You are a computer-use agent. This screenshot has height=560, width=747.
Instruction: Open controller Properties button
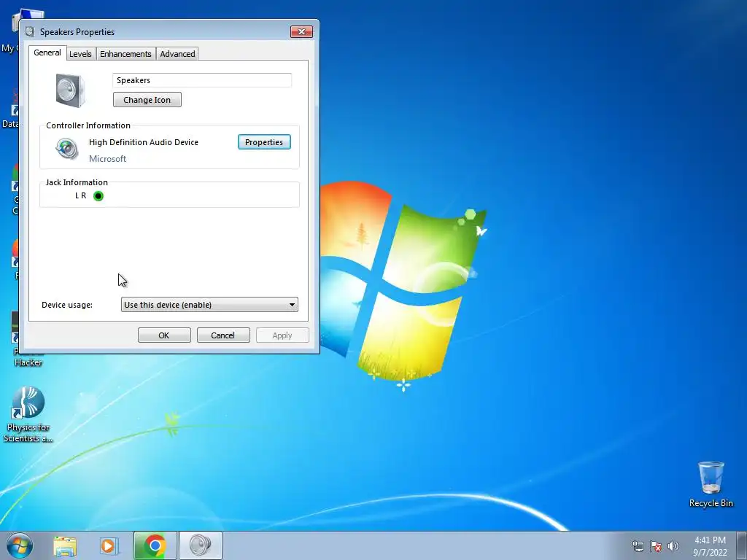coord(264,142)
